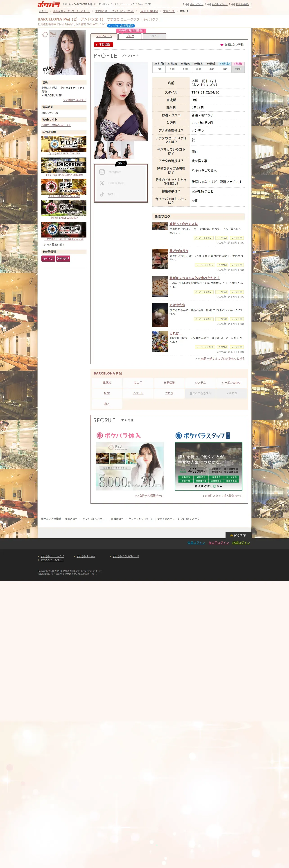Switch to the プロフィール tab

click(104, 36)
